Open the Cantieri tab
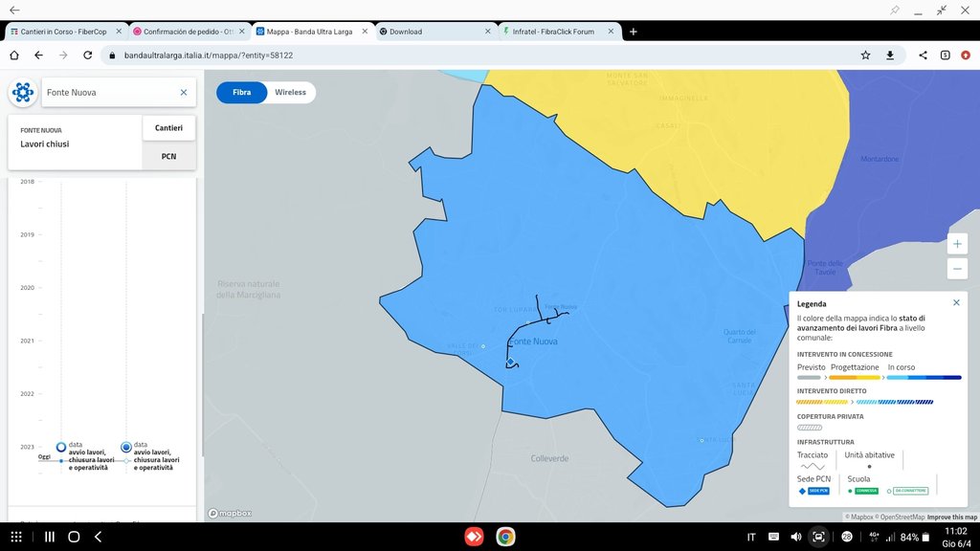Image resolution: width=980 pixels, height=551 pixels. pyautogui.click(x=168, y=127)
